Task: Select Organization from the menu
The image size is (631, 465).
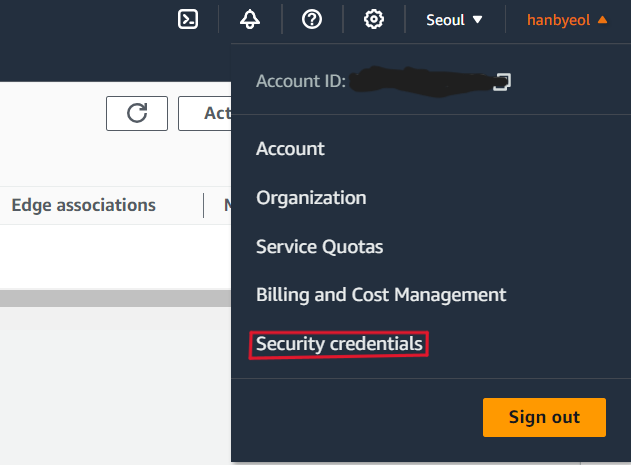Action: click(311, 198)
